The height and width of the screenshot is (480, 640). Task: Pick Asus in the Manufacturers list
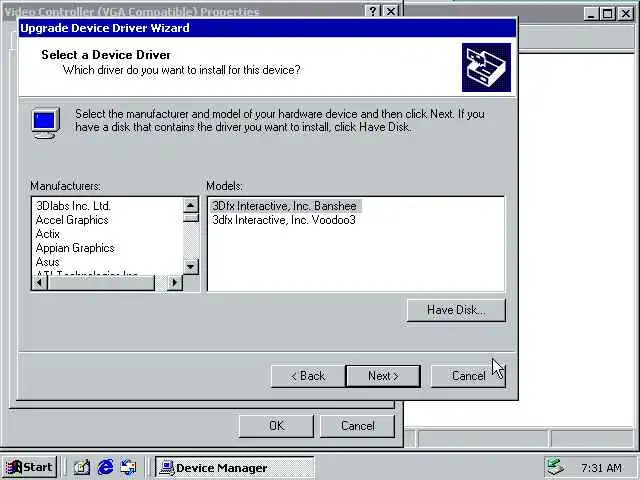48,262
